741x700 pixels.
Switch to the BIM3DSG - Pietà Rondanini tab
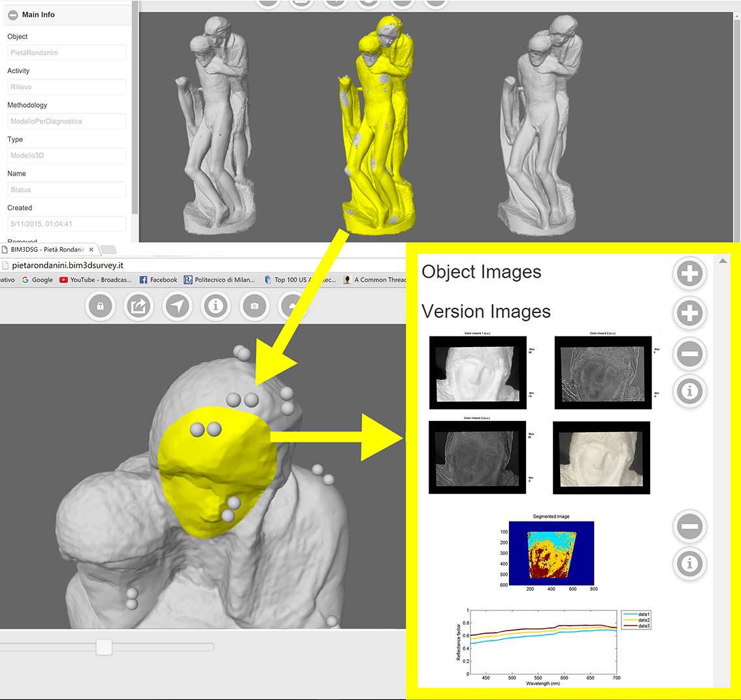[x=48, y=250]
